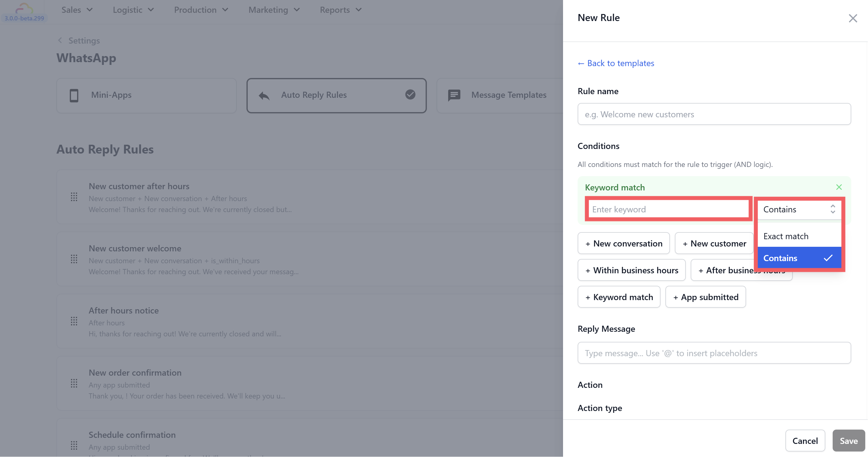The width and height of the screenshot is (868, 457).
Task: Click the Enter keyword input field
Action: 668,209
